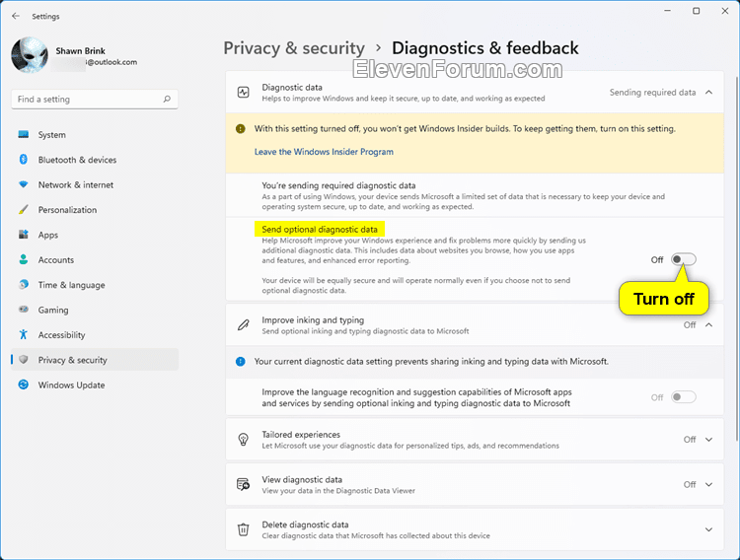The image size is (740, 560).
Task: Collapse the Diagnostic data section chevron
Action: pos(708,92)
